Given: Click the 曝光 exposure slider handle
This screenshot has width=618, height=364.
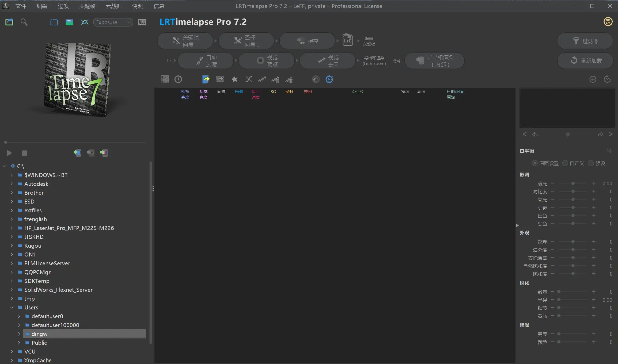Looking at the screenshot, I should [573, 183].
